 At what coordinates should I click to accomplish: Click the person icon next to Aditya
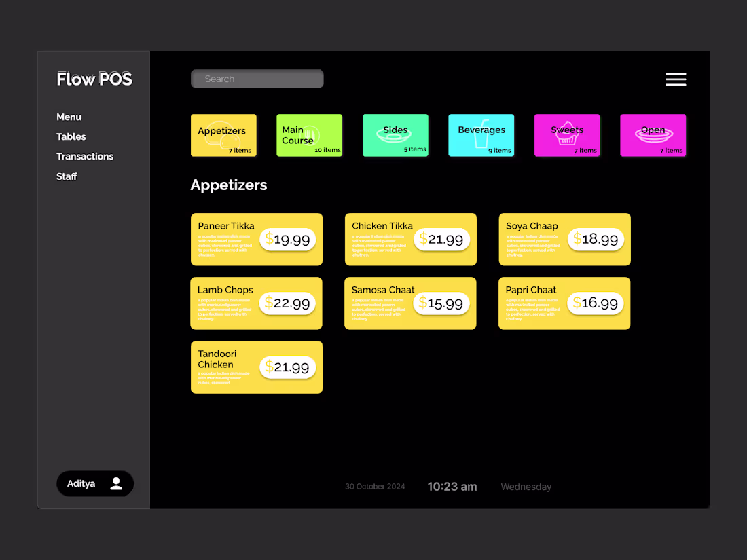click(115, 483)
